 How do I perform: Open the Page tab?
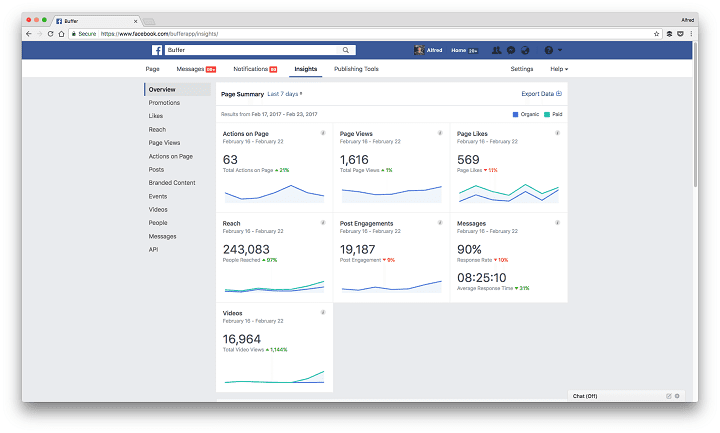[152, 69]
